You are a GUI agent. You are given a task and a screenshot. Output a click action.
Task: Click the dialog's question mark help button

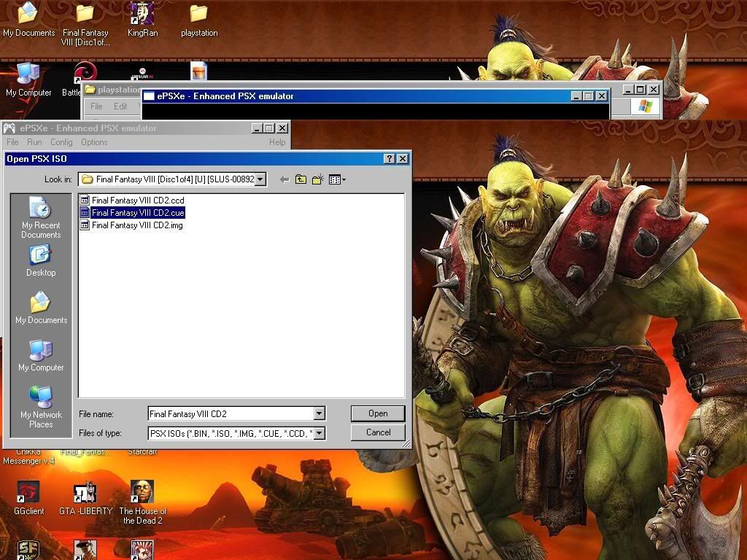390,159
